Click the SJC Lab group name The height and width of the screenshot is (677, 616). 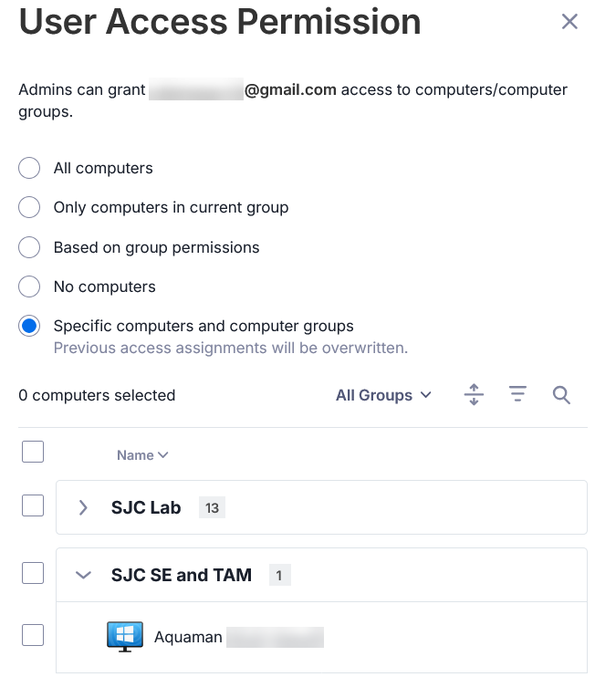(x=146, y=507)
